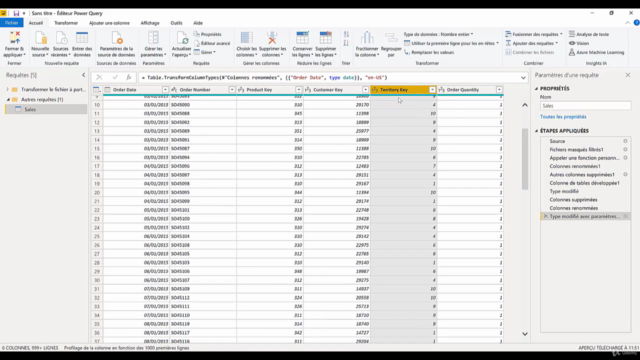Open Sources récentes icon
The width and height of the screenshot is (640, 360).
(x=61, y=38)
